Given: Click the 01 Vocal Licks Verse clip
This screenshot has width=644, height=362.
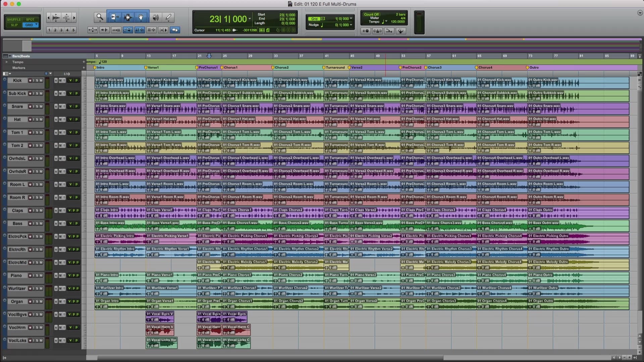Looking at the screenshot, I should point(161,343).
